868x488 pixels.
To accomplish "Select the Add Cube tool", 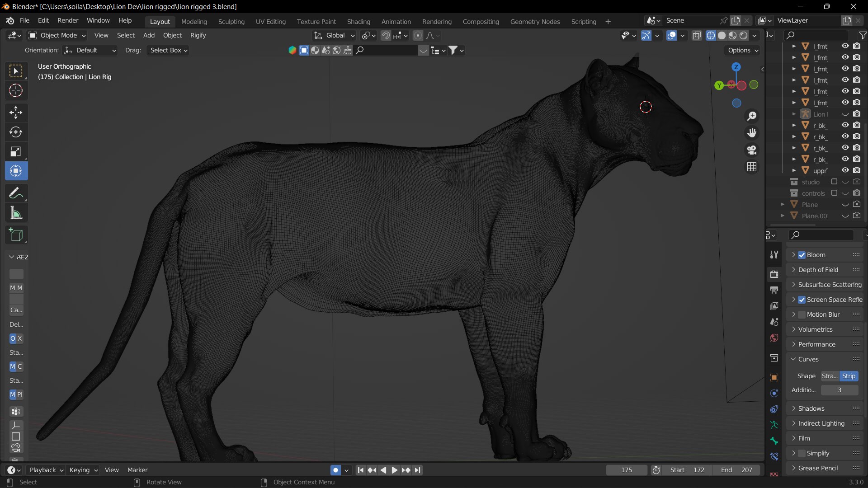I will coord(16,235).
